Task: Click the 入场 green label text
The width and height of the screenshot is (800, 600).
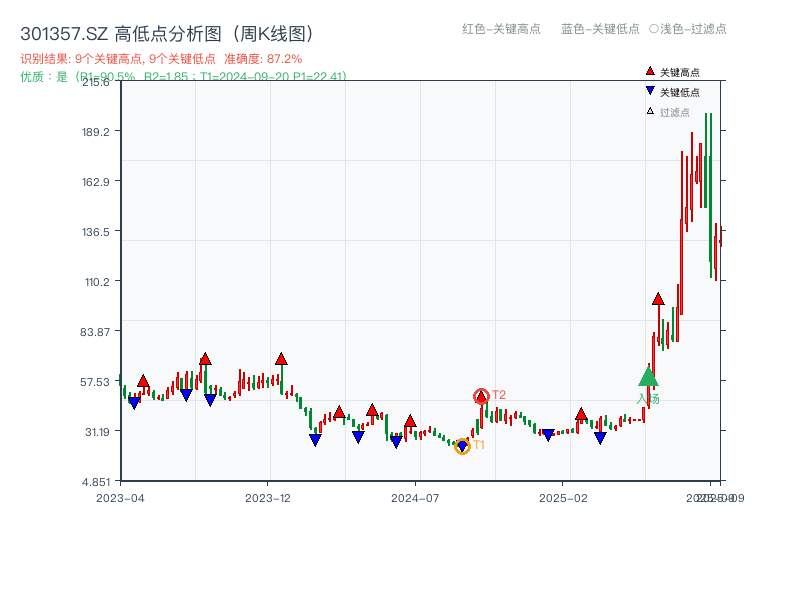Action: pyautogui.click(x=648, y=398)
